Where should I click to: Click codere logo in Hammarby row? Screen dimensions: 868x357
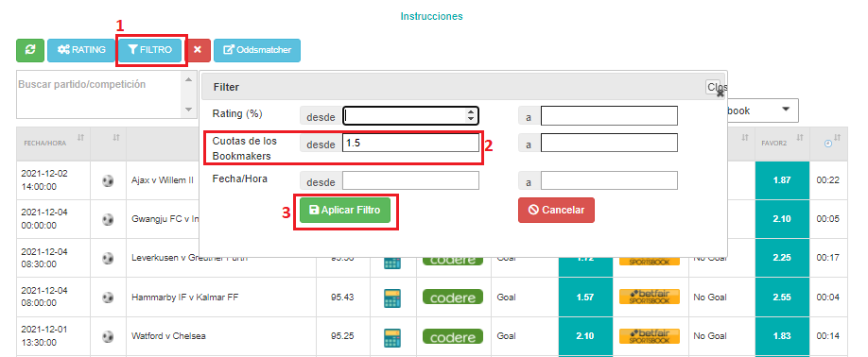(x=453, y=297)
